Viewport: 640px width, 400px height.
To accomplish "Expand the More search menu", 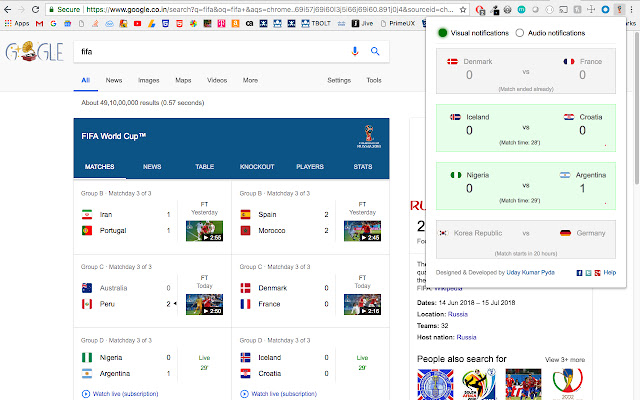I will click(x=250, y=80).
